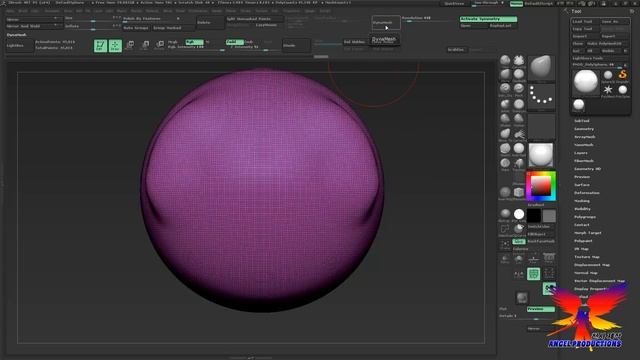This screenshot has width=640, height=360.
Task: Select the cube-shaped brush icon
Action: 519,192
